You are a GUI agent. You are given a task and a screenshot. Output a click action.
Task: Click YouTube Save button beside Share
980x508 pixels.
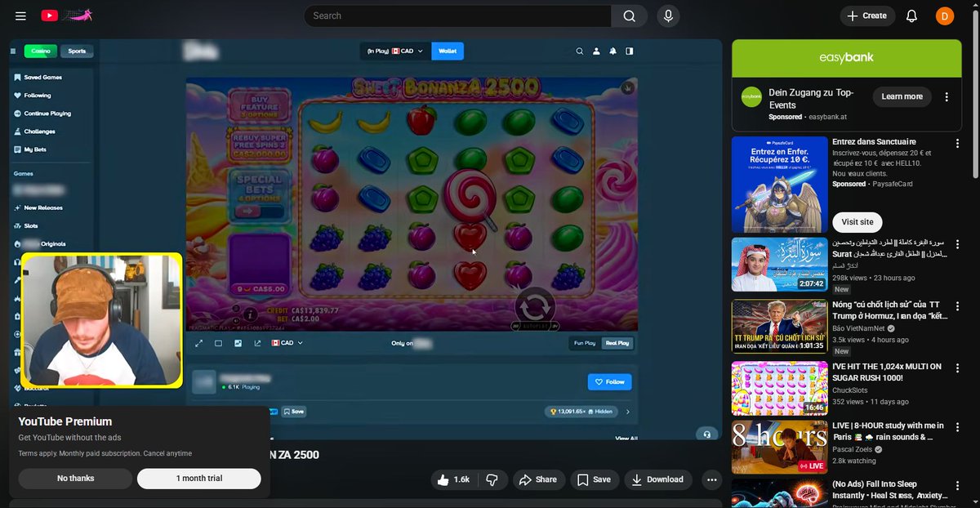click(x=595, y=479)
